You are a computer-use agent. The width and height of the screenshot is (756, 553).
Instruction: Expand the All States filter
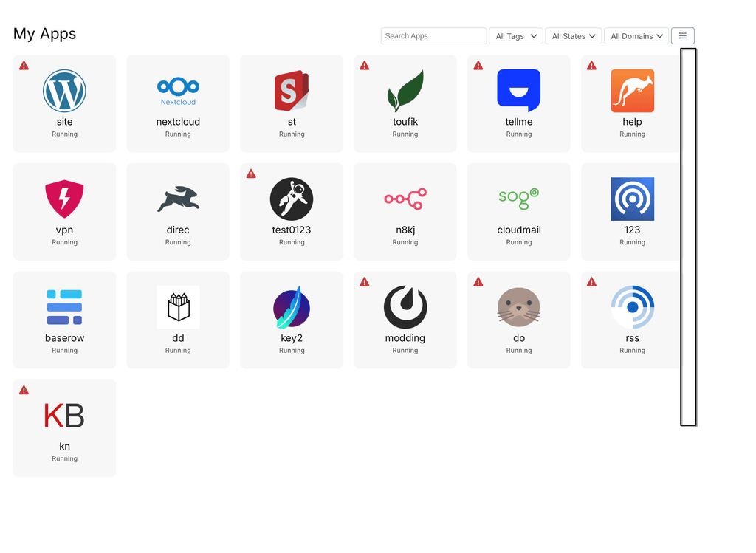[573, 36]
